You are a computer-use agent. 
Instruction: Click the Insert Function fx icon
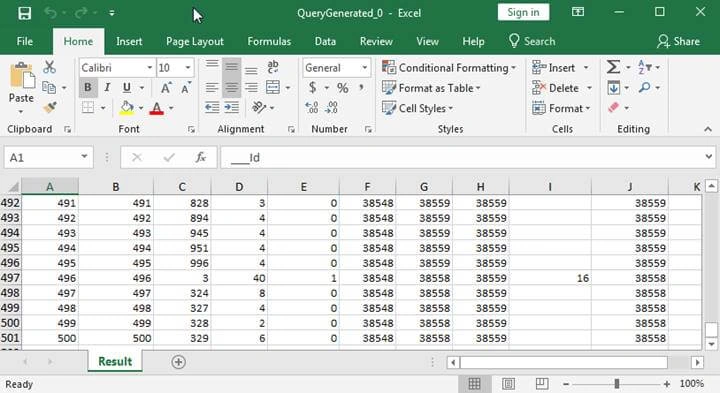201,157
